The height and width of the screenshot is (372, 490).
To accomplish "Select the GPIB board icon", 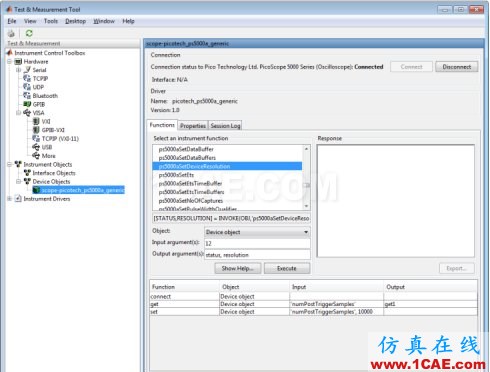I will pyautogui.click(x=27, y=104).
